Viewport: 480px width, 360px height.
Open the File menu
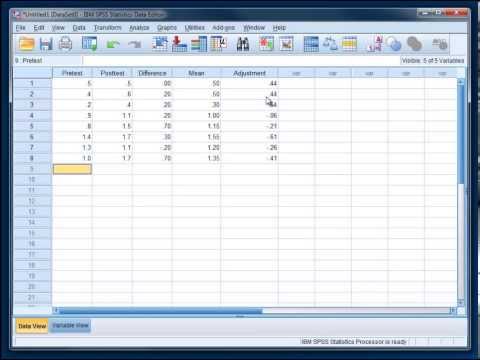coord(21,28)
